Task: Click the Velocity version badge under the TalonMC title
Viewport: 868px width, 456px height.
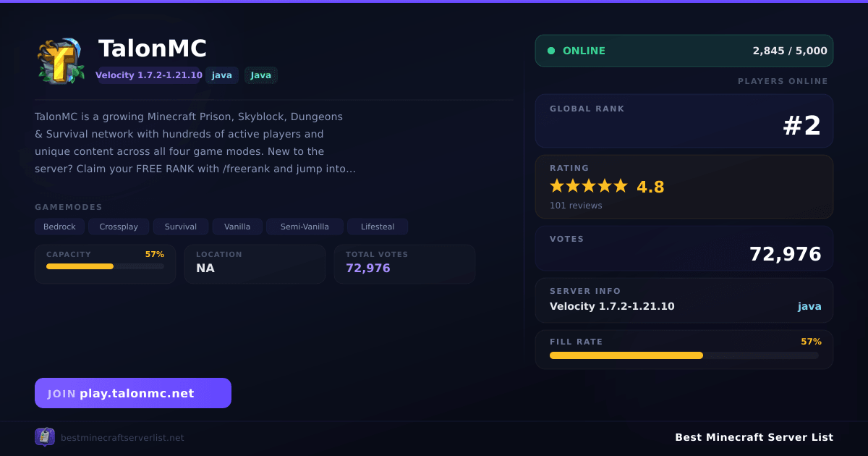Action: (149, 75)
